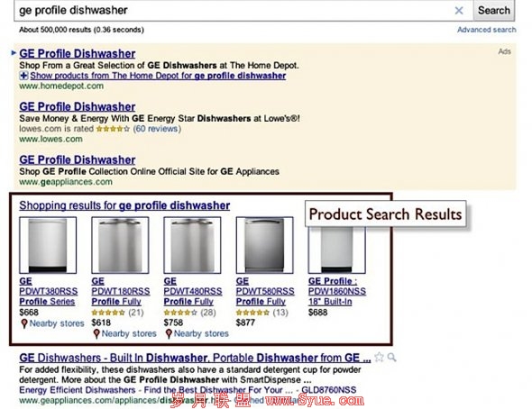Viewport: 532px width, 409px height.
Task: Clear the search box with the X icon
Action: 459,11
